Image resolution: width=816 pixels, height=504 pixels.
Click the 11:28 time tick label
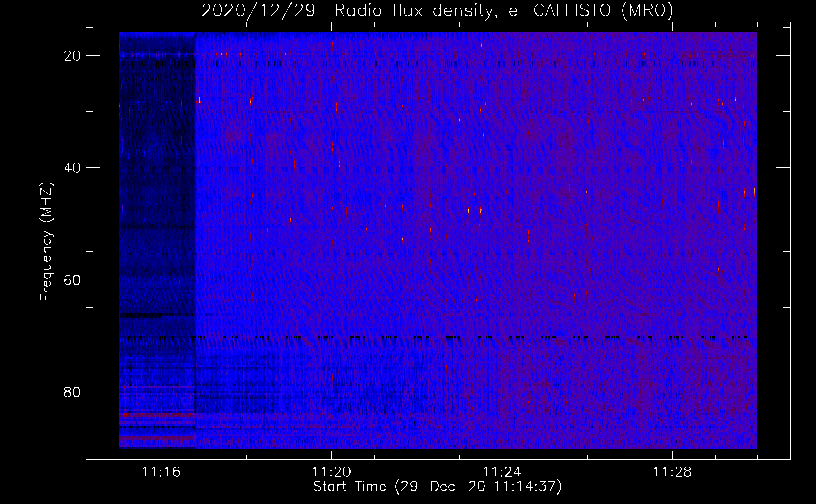point(672,472)
